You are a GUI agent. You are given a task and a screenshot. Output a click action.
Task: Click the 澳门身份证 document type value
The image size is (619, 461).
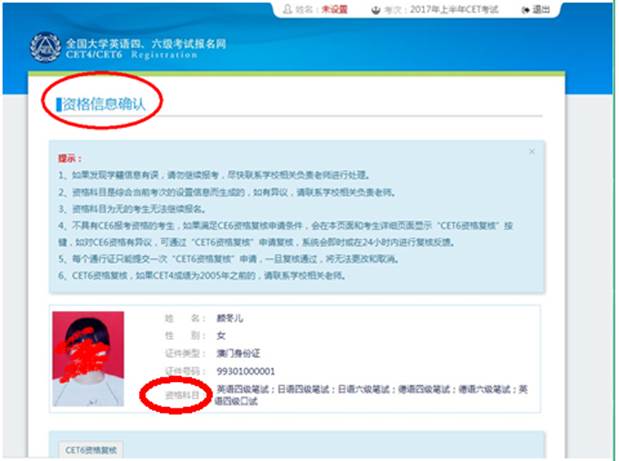tap(238, 353)
